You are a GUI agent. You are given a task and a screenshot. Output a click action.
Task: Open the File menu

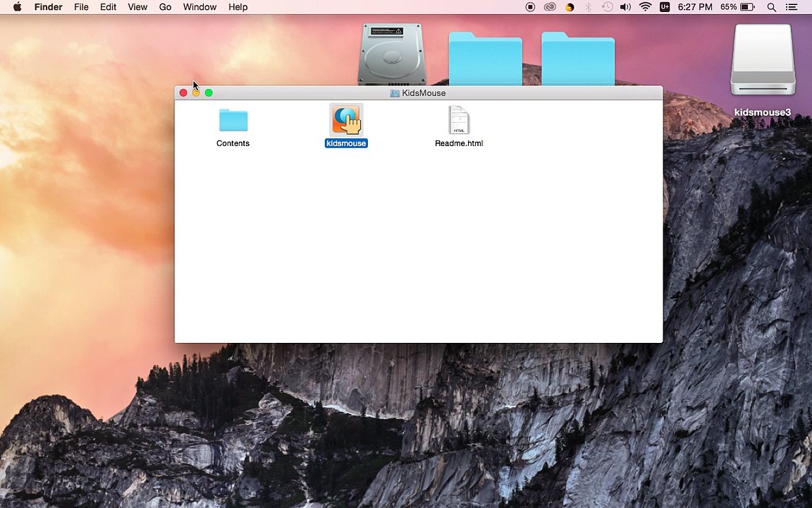[x=81, y=7]
